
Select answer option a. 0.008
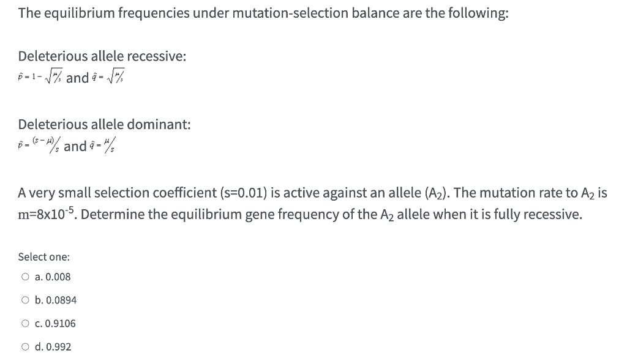[x=53, y=277]
